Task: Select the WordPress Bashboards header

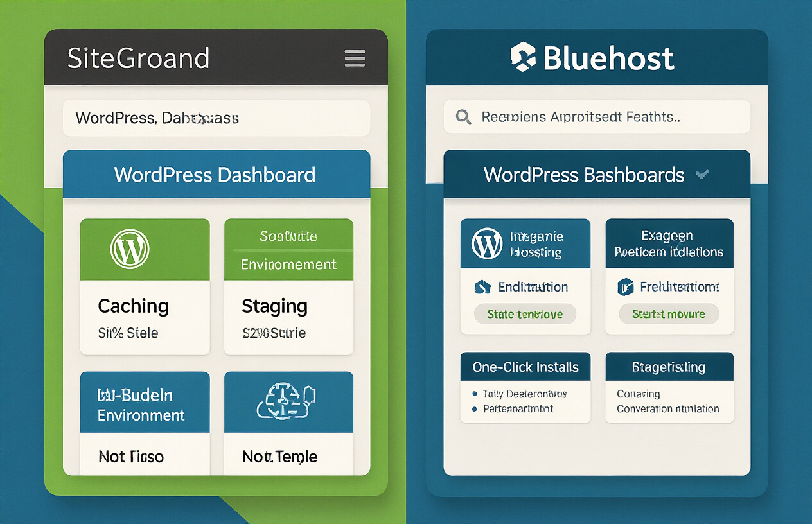Action: (x=583, y=175)
